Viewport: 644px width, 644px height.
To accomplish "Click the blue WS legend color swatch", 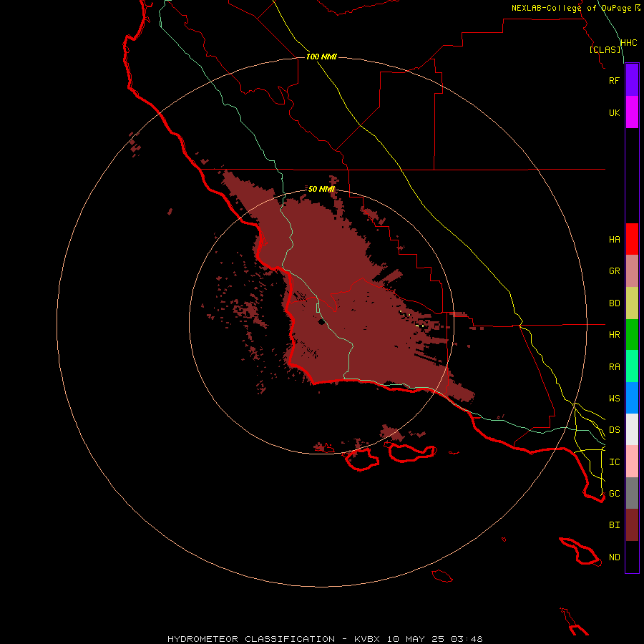I will click(x=632, y=398).
